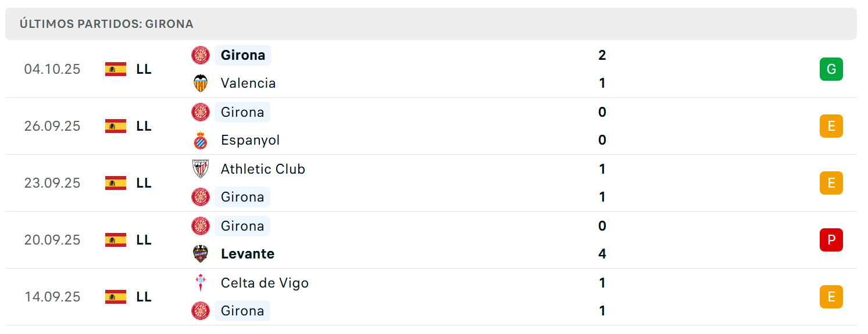Viewport: 868px width, 334px height.
Task: Click the green G result badge
Action: 831,69
